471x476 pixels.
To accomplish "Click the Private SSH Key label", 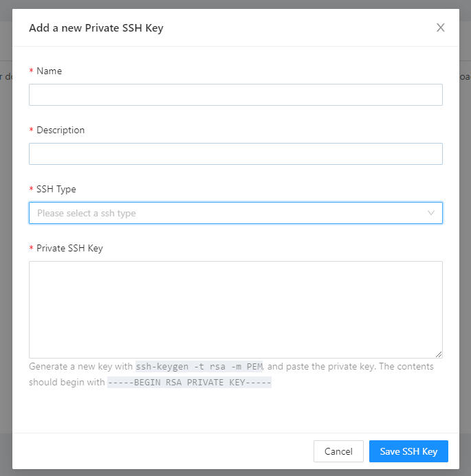I will (69, 248).
